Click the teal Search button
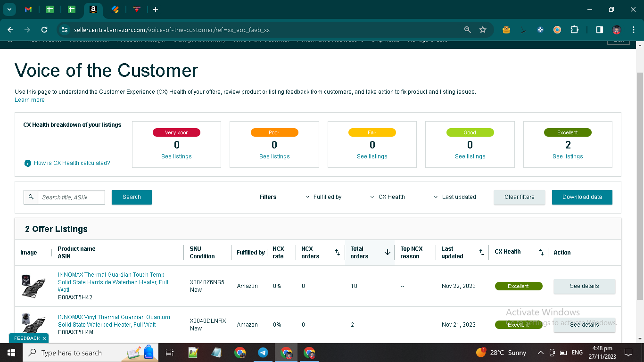This screenshot has width=644, height=362. coord(132,197)
